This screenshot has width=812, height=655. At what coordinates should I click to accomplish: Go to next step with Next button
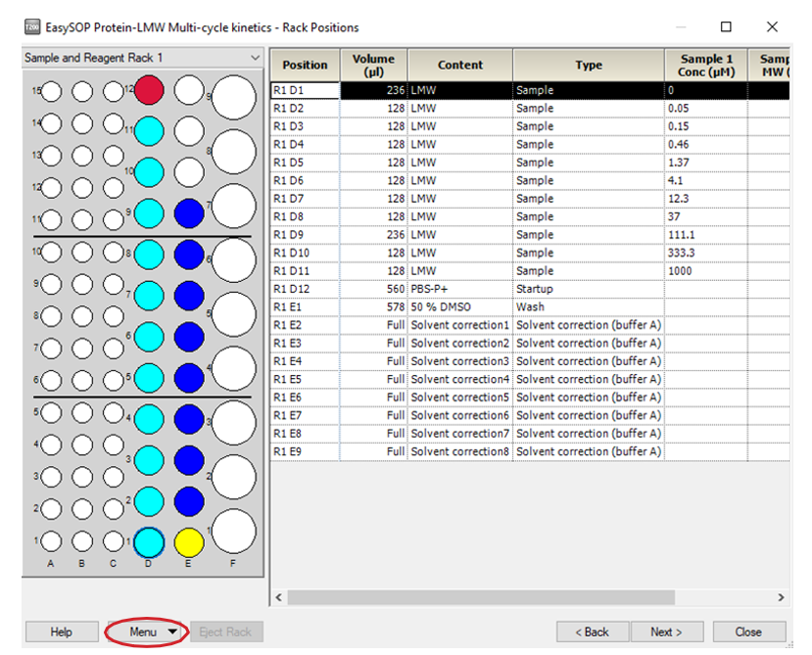(666, 632)
